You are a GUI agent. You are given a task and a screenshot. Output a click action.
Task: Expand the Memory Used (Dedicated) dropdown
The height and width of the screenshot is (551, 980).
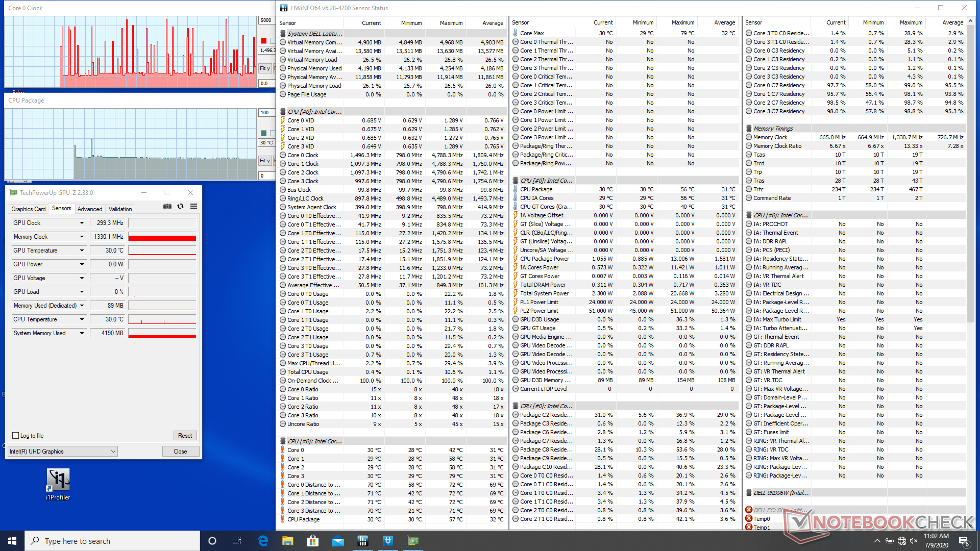coord(82,306)
